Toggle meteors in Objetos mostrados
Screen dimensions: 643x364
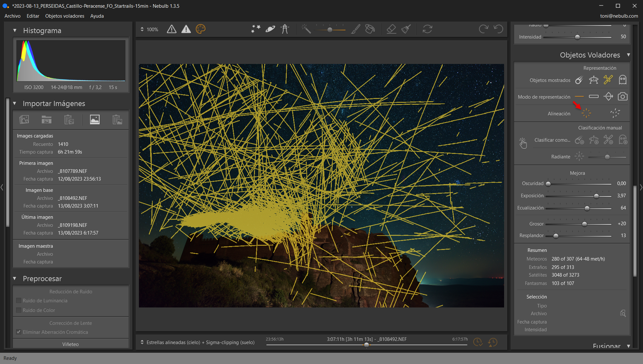[x=579, y=80]
